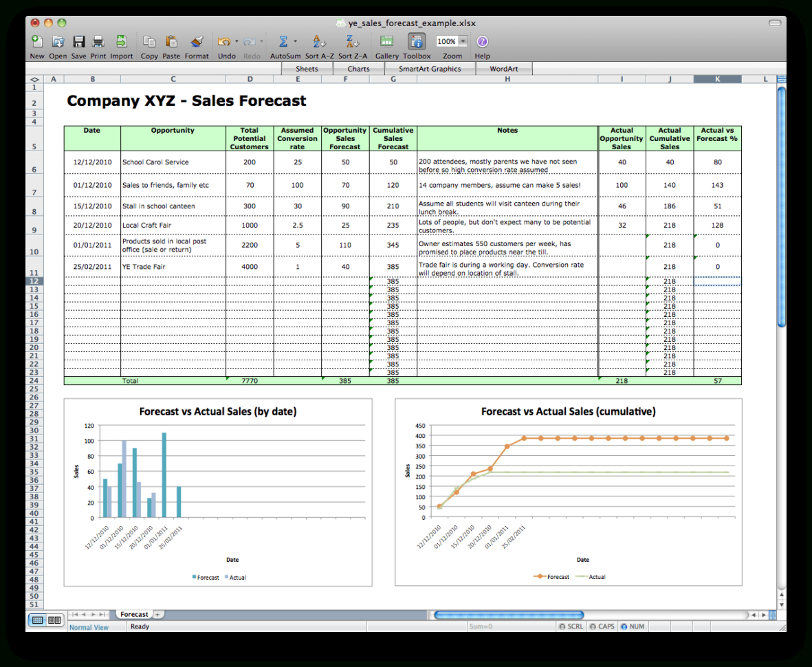Select the Sort Z-A icon
The image size is (812, 667).
pyautogui.click(x=351, y=41)
